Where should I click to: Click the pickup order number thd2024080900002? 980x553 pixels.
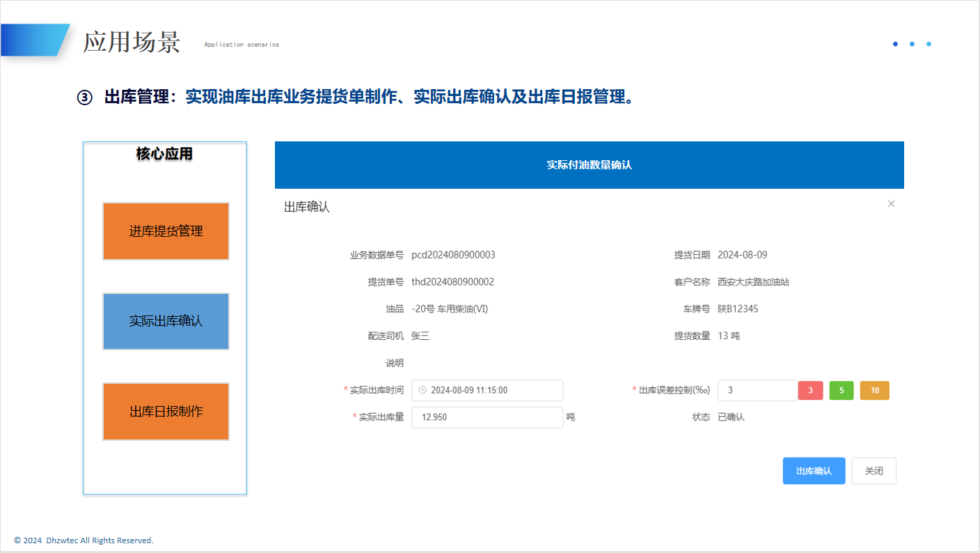tap(452, 282)
